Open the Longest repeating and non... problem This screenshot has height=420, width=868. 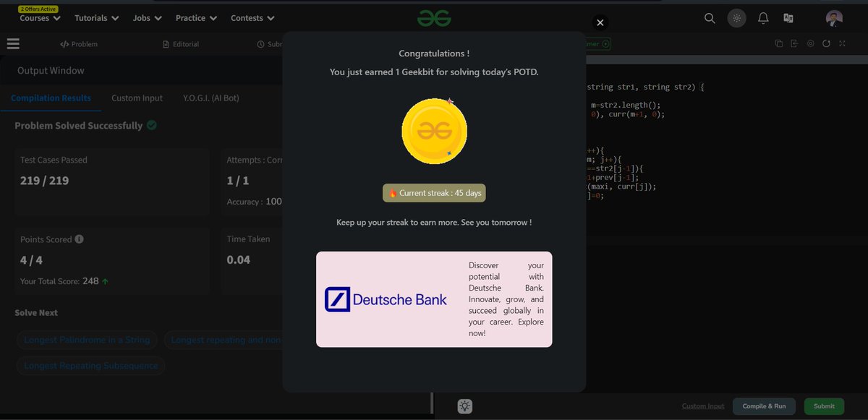pyautogui.click(x=223, y=340)
